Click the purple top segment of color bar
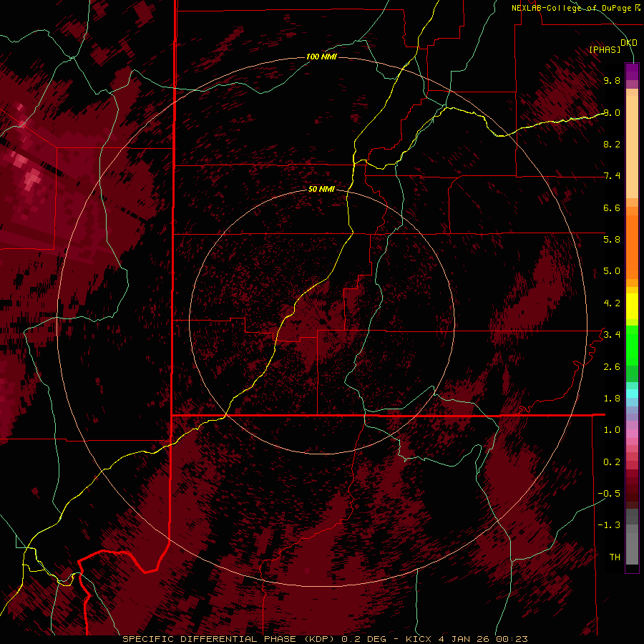 pyautogui.click(x=632, y=72)
